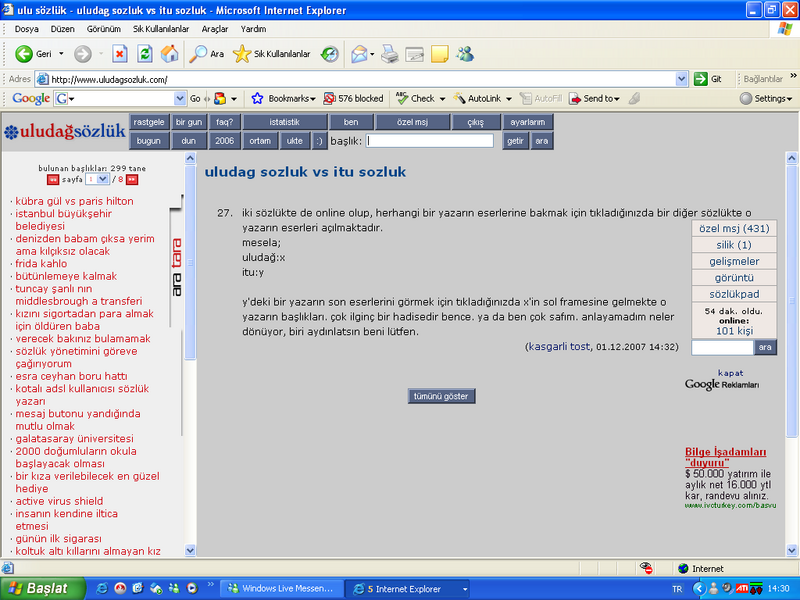Open the kasgarli tost author link

click(x=559, y=346)
